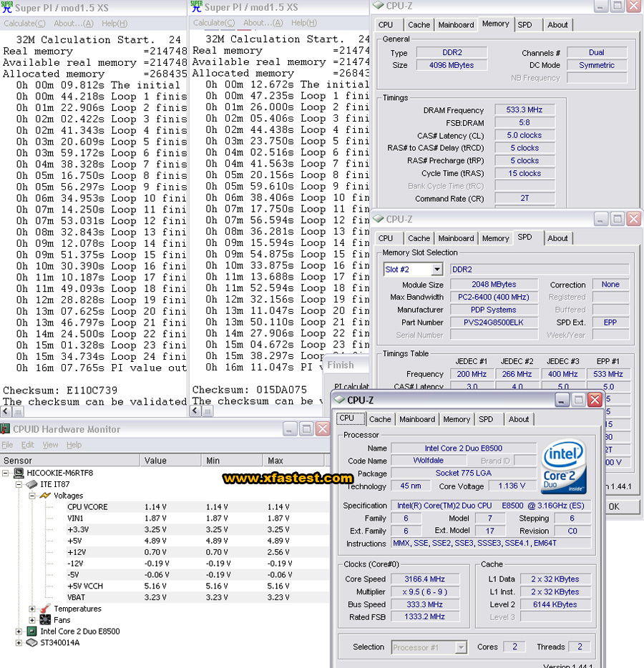Screen dimensions: 644x668
Task: Click Max column header
Action: [x=293, y=461]
